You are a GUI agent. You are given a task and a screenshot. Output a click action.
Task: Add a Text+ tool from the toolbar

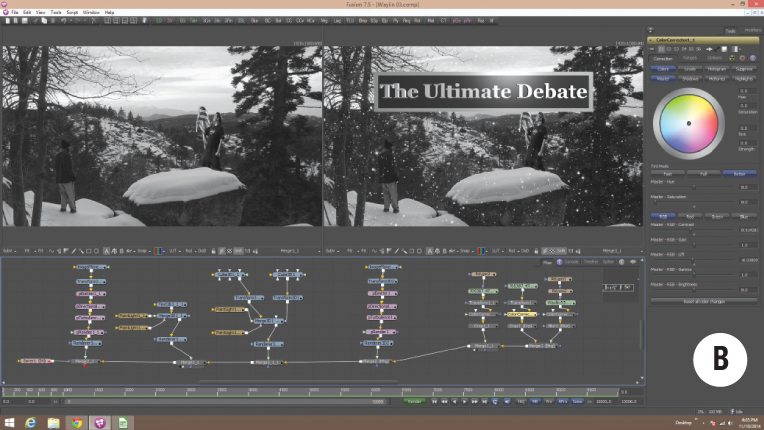pyautogui.click(x=193, y=21)
